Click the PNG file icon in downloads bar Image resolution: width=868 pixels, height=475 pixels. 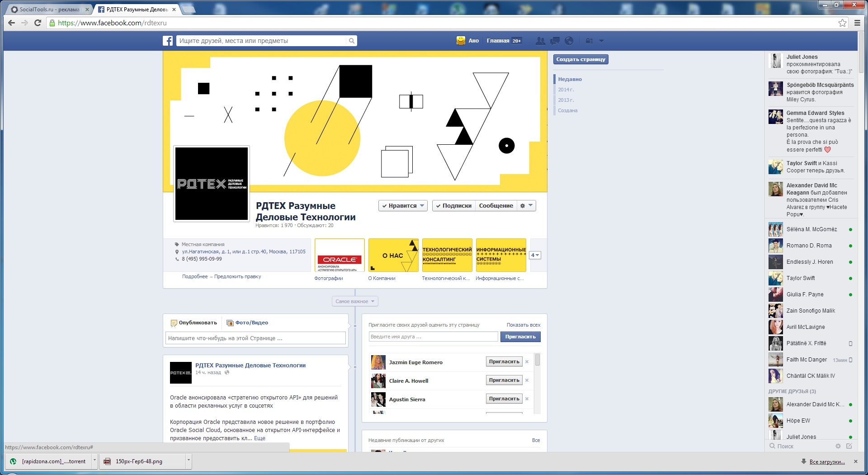click(107, 461)
